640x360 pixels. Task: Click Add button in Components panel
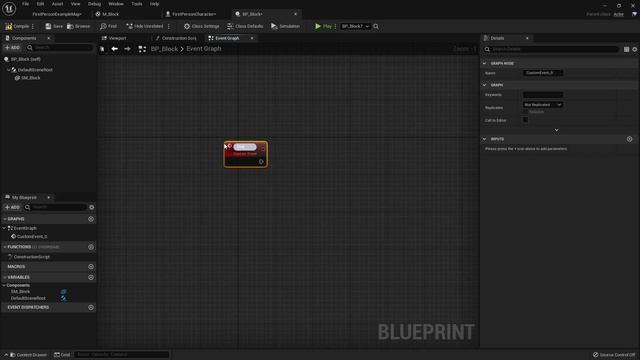12,48
